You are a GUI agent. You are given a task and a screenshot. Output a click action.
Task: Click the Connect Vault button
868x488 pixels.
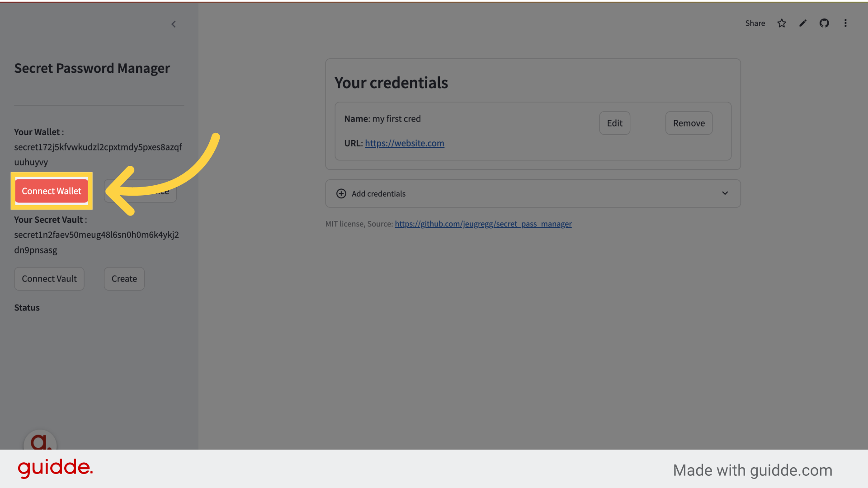[x=49, y=279]
